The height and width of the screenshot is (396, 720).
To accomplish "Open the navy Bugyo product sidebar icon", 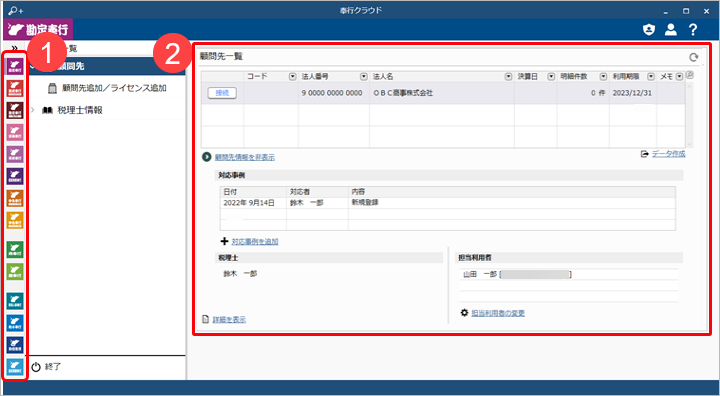I will (x=16, y=345).
